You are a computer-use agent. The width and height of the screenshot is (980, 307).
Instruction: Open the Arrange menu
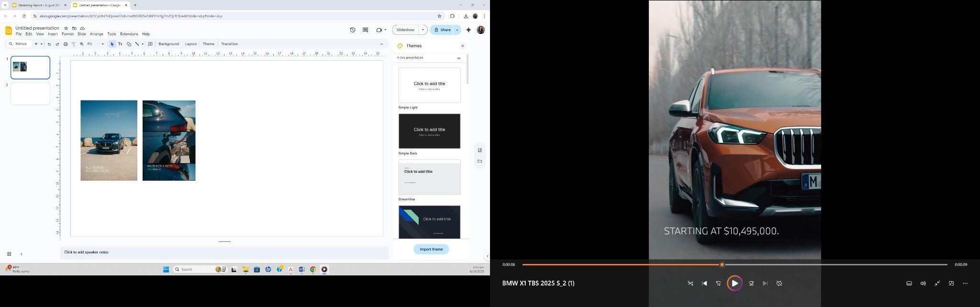pos(97,34)
